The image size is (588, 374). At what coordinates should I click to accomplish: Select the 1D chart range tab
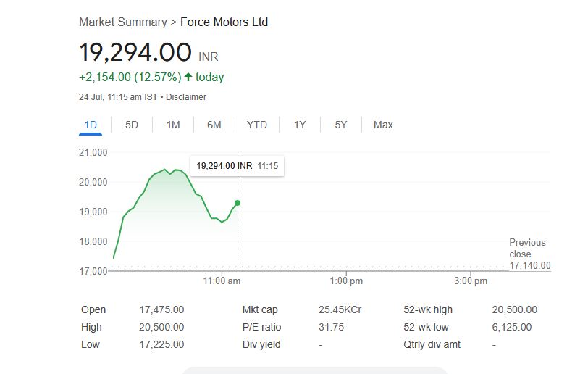(x=91, y=125)
